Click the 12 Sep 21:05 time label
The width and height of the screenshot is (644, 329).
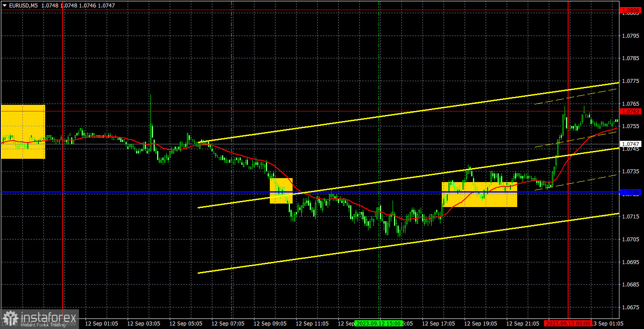pyautogui.click(x=522, y=323)
